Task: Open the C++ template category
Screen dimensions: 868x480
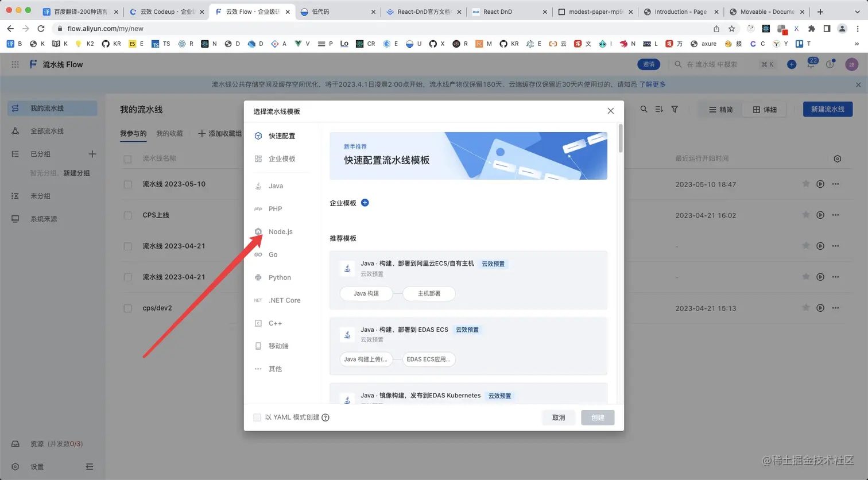Action: point(275,323)
